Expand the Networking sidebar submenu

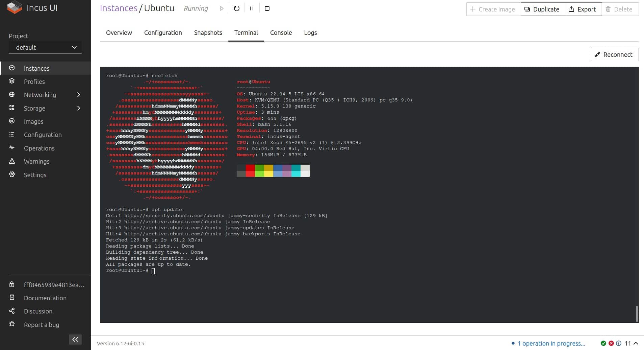pos(79,95)
